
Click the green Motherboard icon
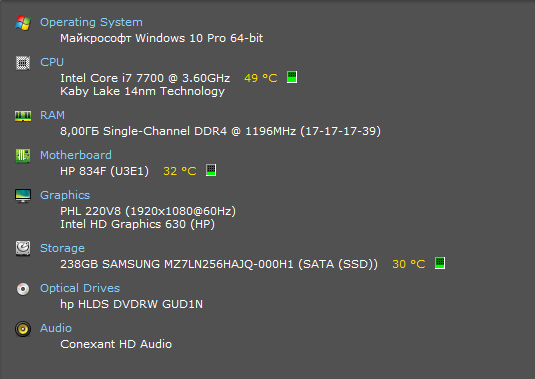(x=23, y=156)
